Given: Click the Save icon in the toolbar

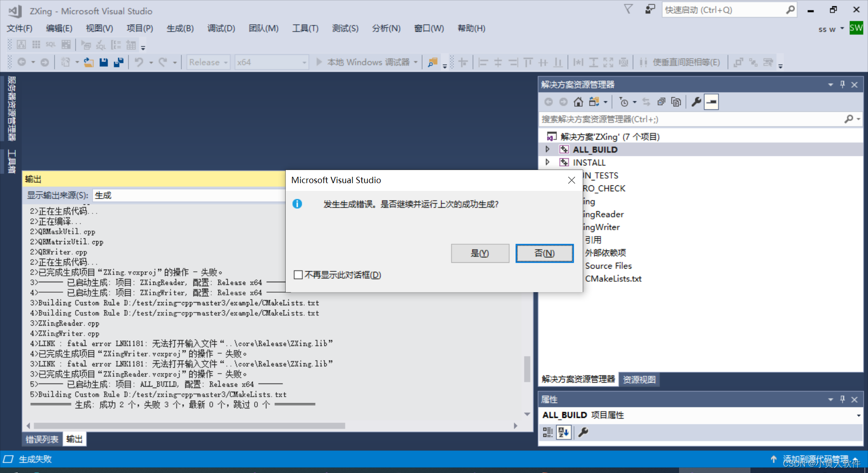Looking at the screenshot, I should click(104, 62).
